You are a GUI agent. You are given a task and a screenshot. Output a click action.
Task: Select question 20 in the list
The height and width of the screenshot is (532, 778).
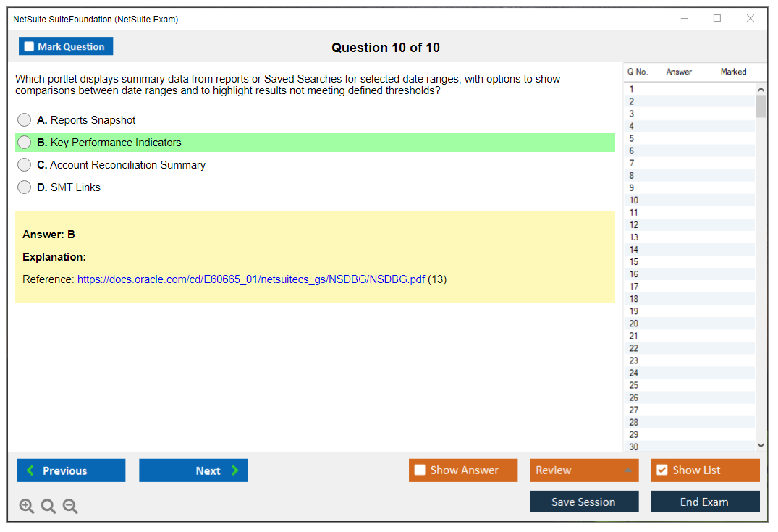coord(689,324)
